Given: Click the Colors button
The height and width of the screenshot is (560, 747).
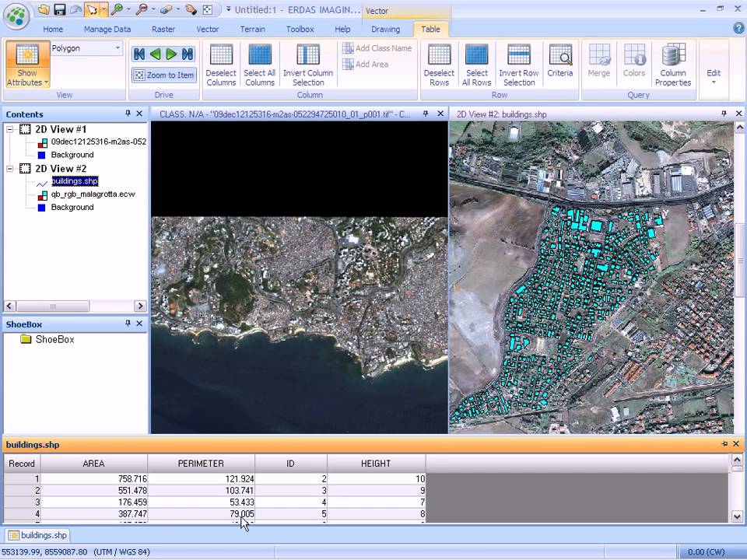Looking at the screenshot, I should [634, 61].
